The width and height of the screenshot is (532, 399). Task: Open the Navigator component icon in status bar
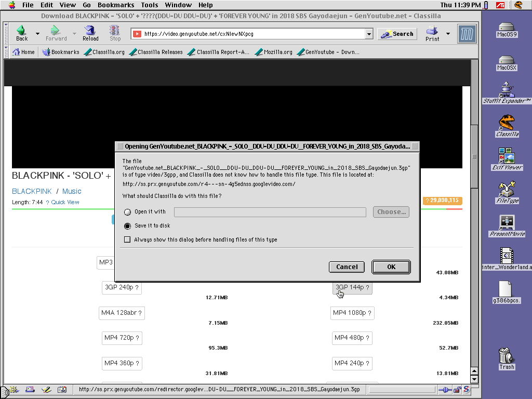point(14,390)
